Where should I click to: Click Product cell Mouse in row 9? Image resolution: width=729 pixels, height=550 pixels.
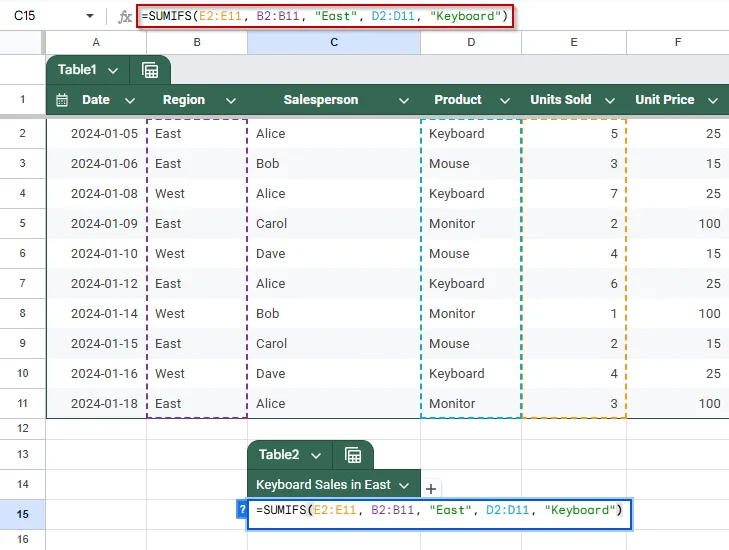click(x=471, y=344)
